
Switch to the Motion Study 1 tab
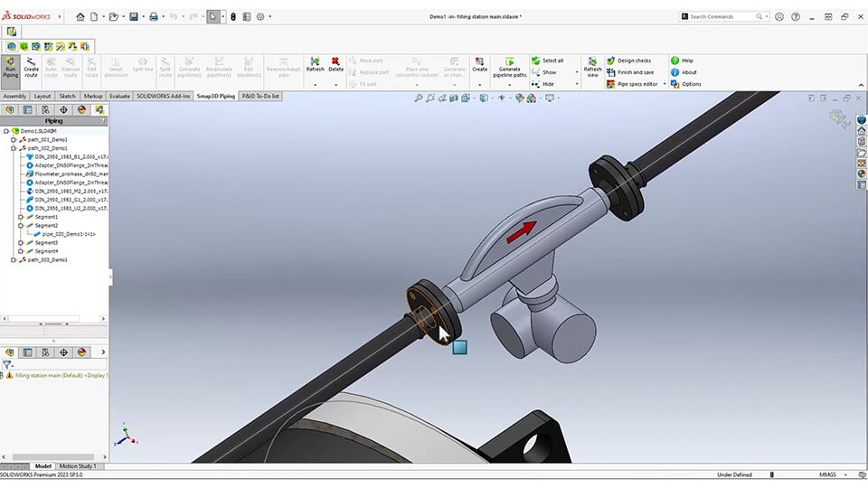[78, 466]
